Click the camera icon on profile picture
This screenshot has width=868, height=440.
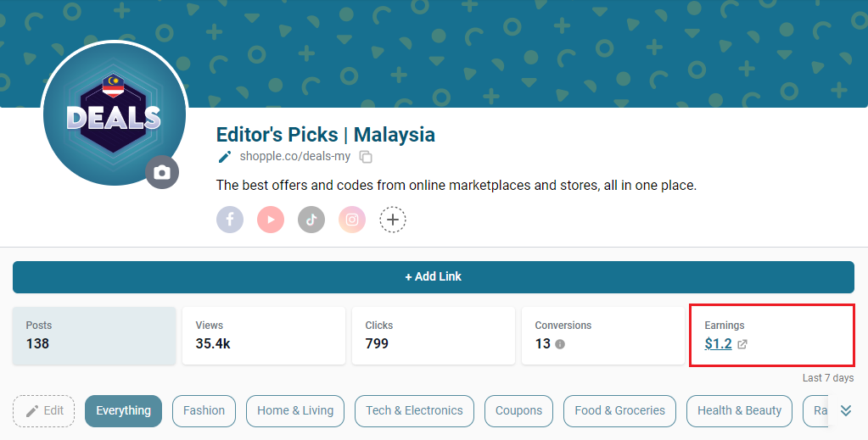click(x=162, y=172)
